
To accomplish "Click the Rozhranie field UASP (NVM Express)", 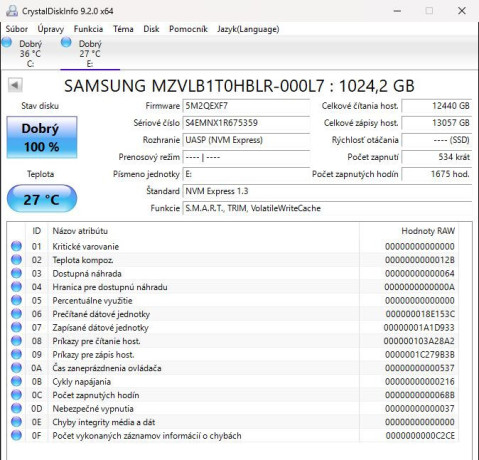I will click(246, 140).
